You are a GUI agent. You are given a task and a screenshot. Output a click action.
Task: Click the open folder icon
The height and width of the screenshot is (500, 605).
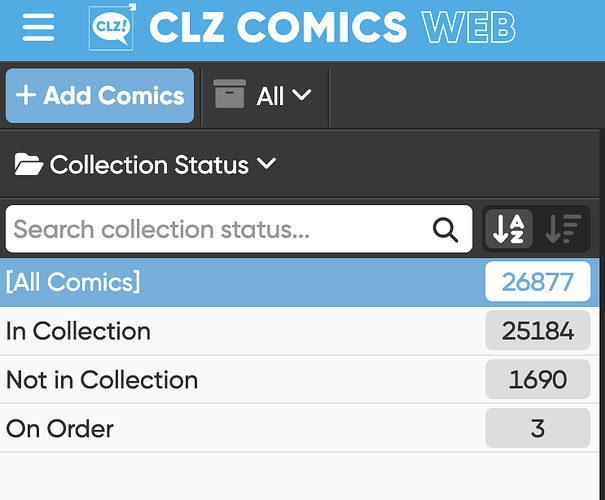[x=28, y=165]
